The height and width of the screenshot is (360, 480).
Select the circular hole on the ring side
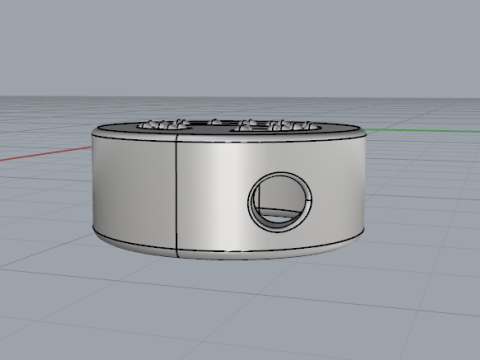coord(280,202)
